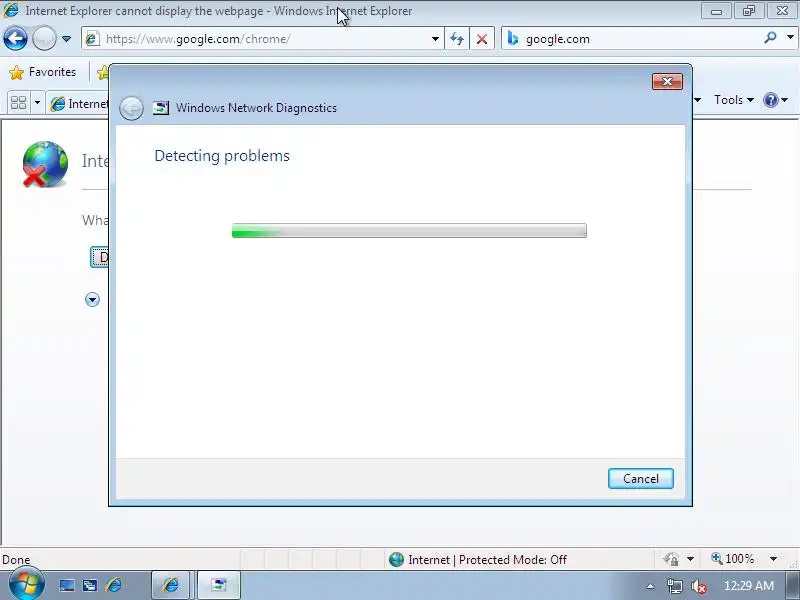Click the Help question mark icon

click(x=770, y=100)
